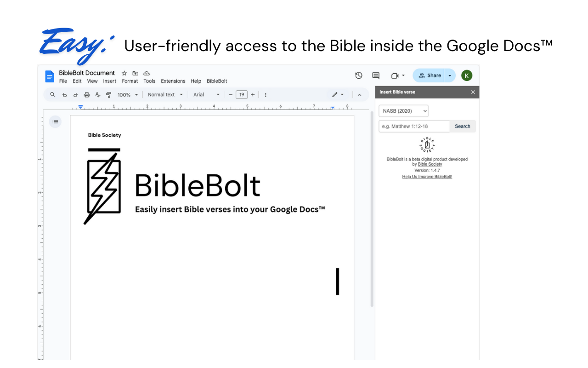Image resolution: width=588 pixels, height=368 pixels.
Task: Open the Help Us Improve BibleBolt link
Action: tap(427, 177)
